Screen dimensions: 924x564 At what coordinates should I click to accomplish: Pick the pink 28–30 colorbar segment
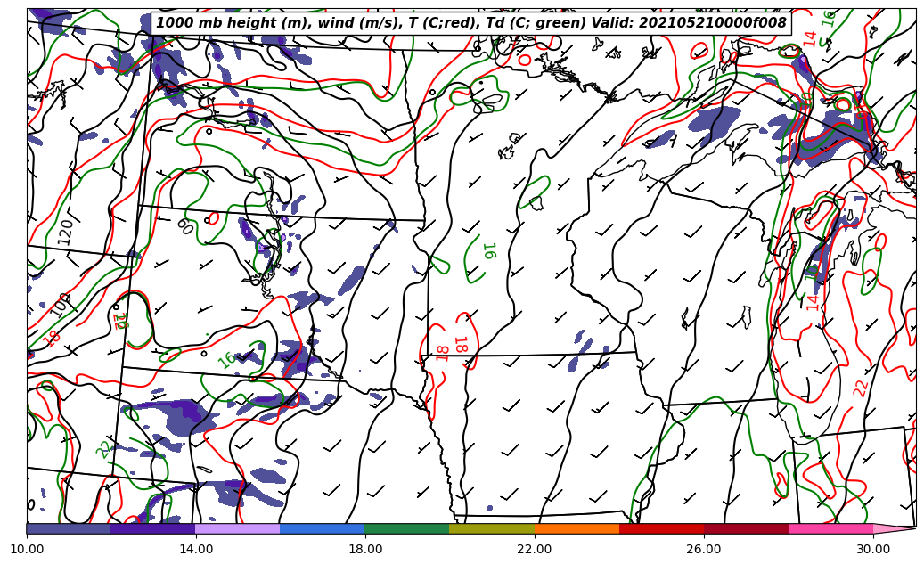(x=830, y=528)
